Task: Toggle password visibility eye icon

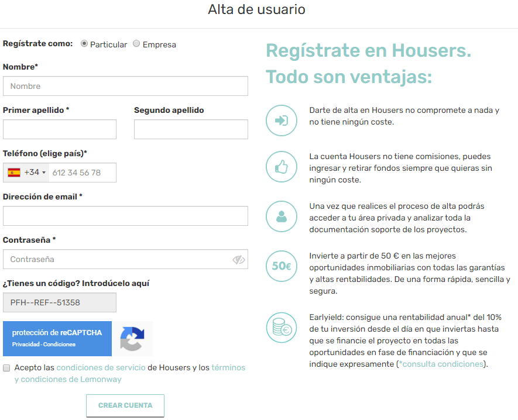Action: pyautogui.click(x=238, y=260)
